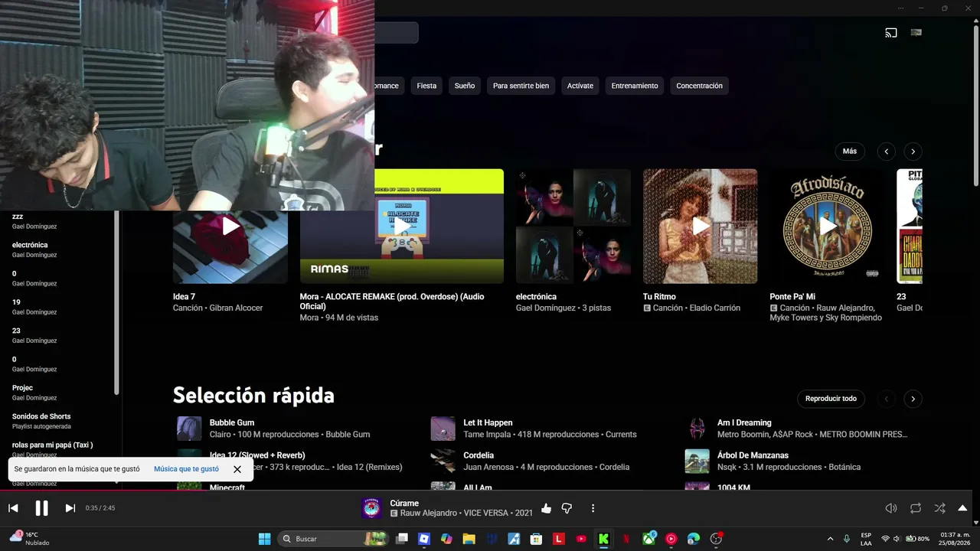
Task: Click the Más button
Action: point(850,152)
